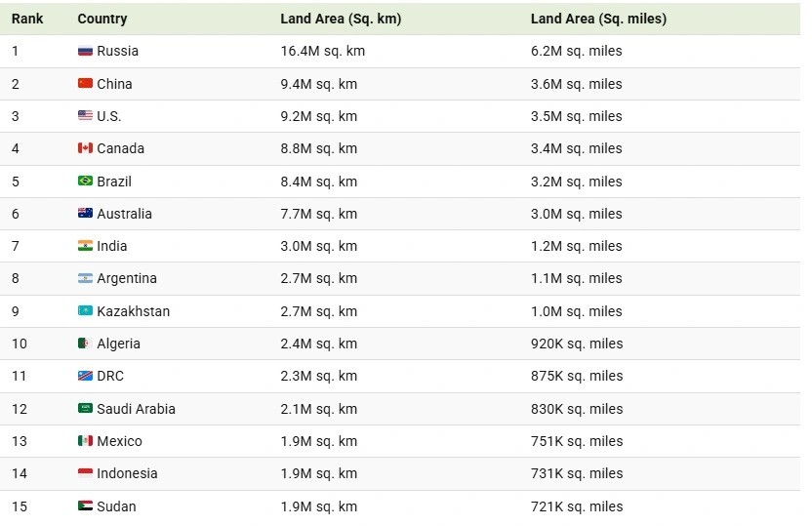Image resolution: width=812 pixels, height=526 pixels.
Task: Click the Australia flag icon
Action: (x=86, y=214)
